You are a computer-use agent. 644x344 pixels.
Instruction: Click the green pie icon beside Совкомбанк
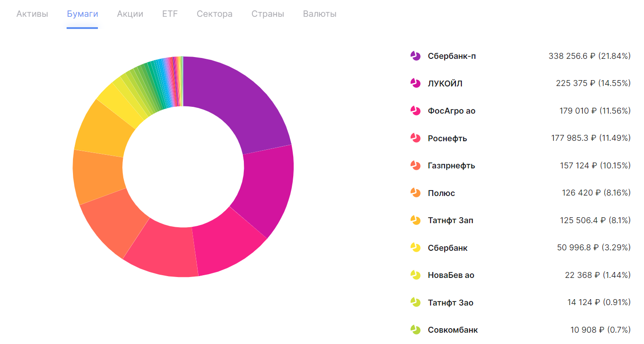coord(416,330)
